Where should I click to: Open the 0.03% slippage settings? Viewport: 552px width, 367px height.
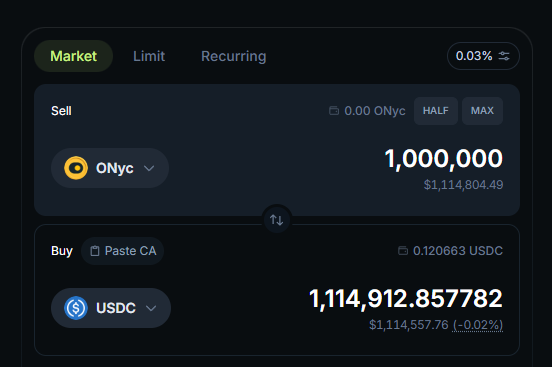click(x=483, y=56)
